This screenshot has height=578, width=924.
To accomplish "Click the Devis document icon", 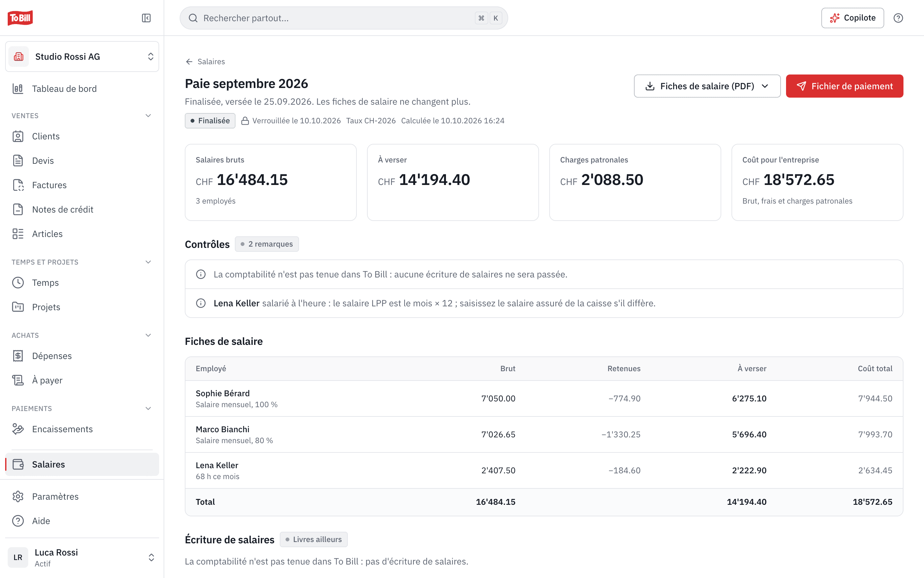I will click(18, 161).
